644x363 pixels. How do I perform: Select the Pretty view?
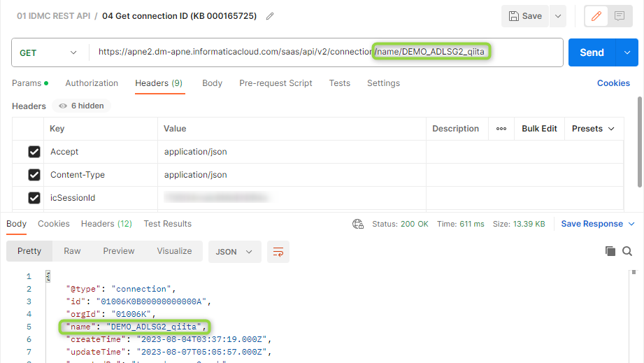[29, 251]
